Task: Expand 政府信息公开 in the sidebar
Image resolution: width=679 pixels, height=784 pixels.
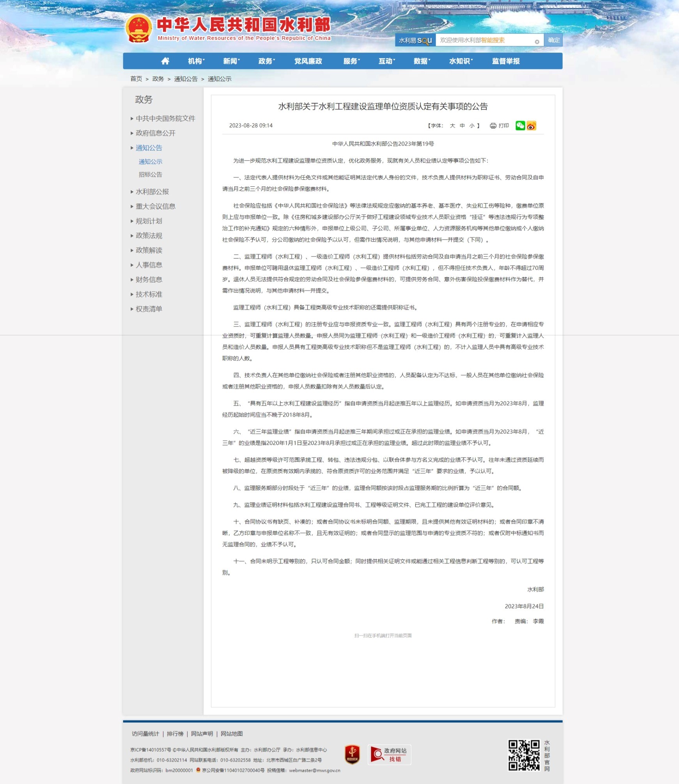Action: click(155, 133)
